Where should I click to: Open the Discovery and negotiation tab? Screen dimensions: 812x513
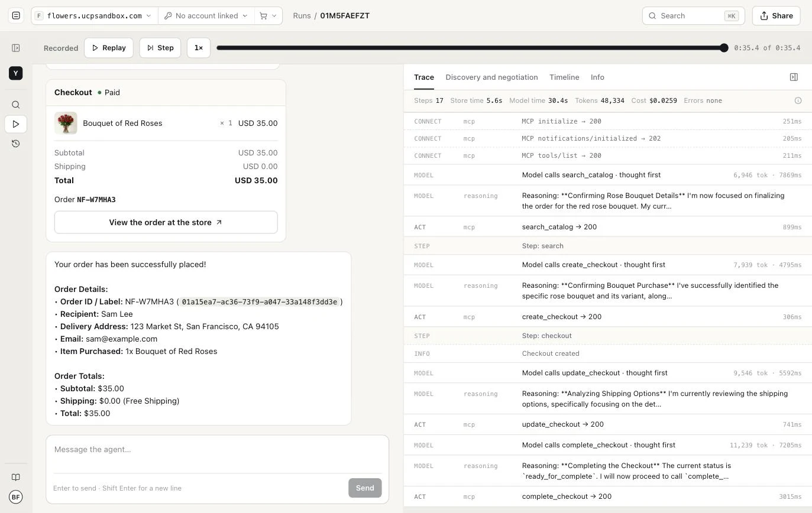tap(491, 77)
